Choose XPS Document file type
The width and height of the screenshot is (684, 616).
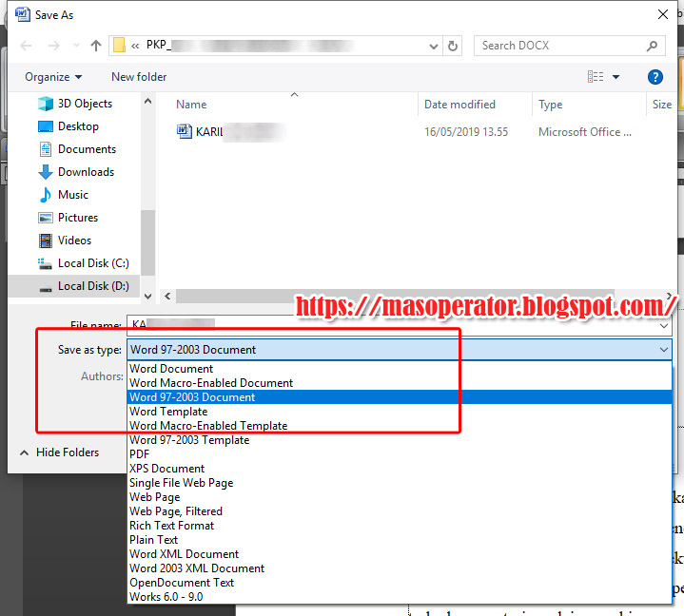(400, 469)
